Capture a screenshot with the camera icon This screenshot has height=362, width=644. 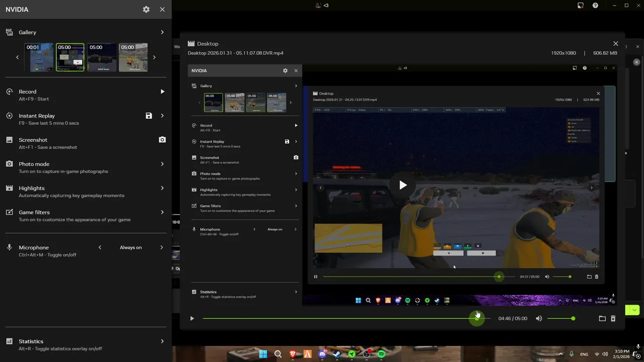click(162, 140)
